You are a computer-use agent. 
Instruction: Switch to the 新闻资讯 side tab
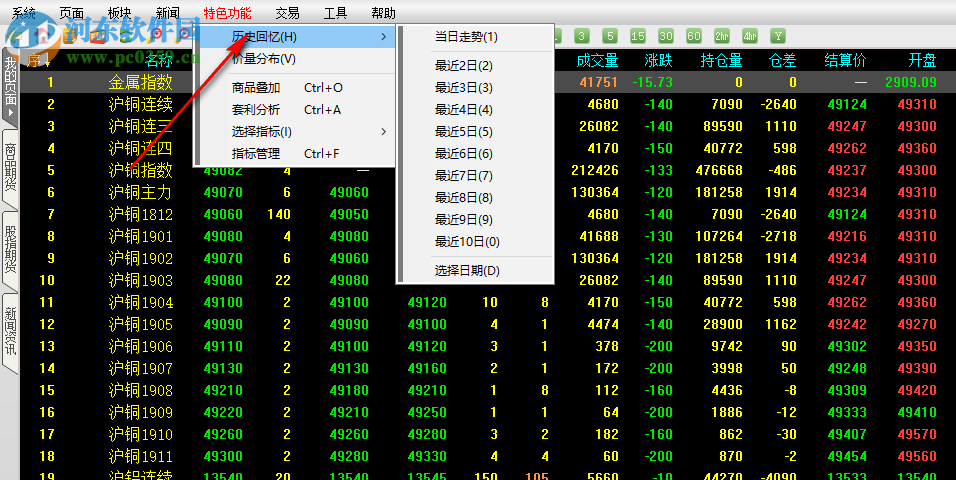click(10, 332)
